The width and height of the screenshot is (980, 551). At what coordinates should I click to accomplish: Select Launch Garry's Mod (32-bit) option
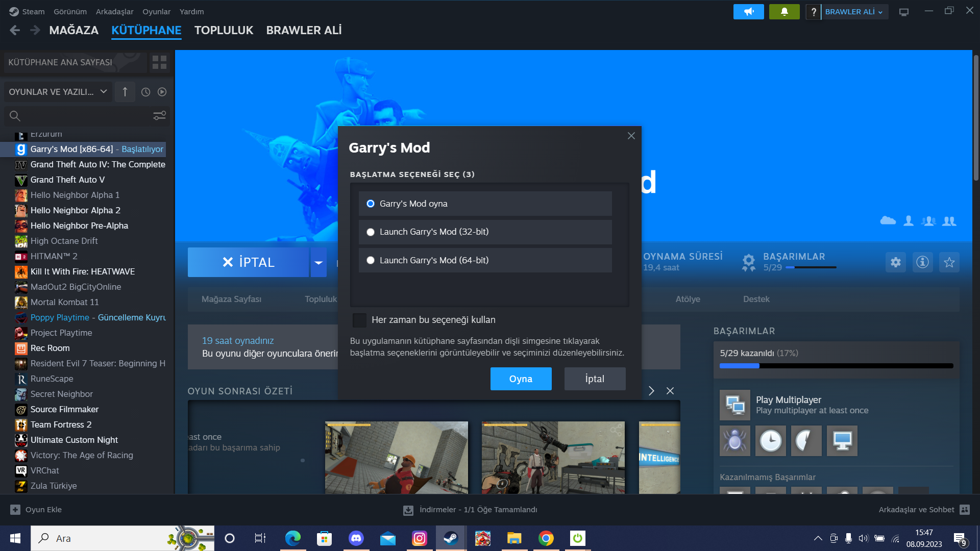point(371,232)
